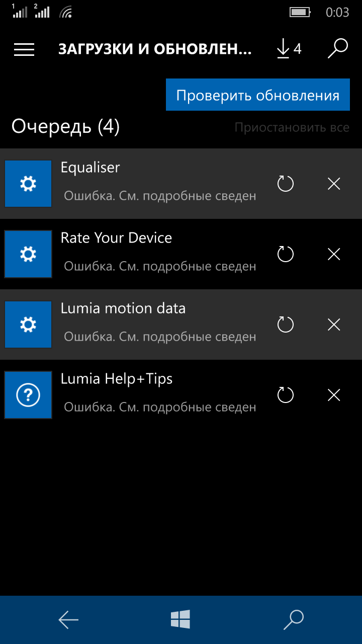Tap the bottom bar search button
Viewport: 362px width, 644px height.
pyautogui.click(x=294, y=620)
